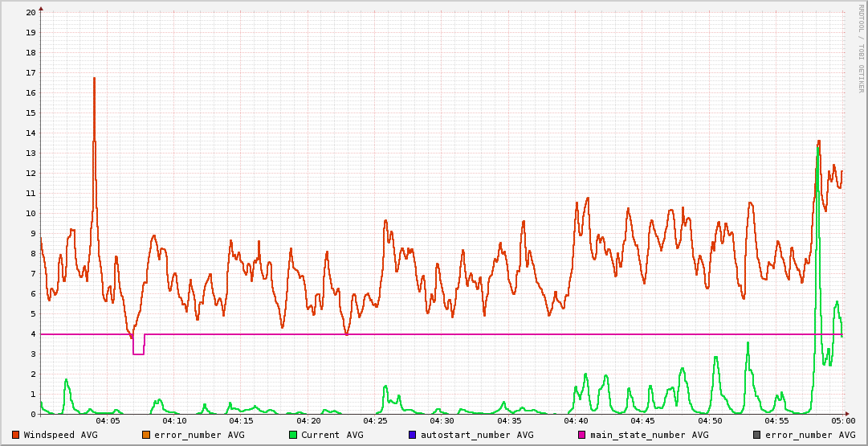
Task: Click the autostart_number AVG legend label
Action: 475,435
